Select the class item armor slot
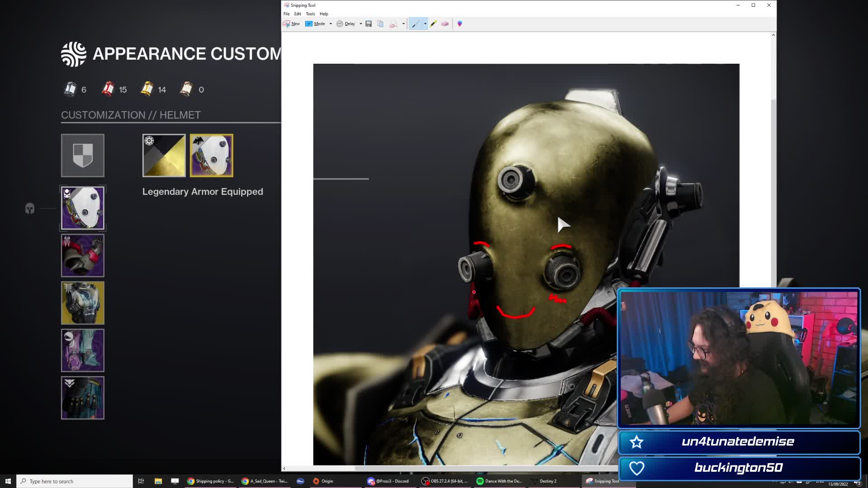This screenshot has width=868, height=488. (83, 398)
